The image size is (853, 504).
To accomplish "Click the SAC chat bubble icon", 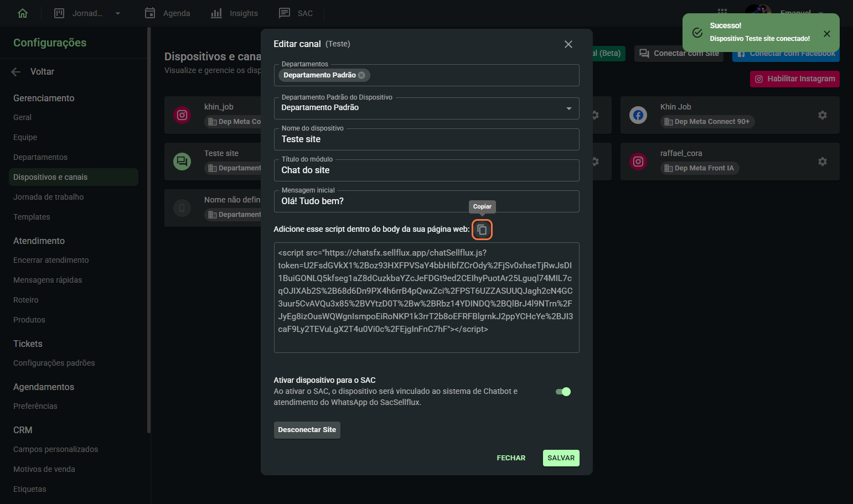I will tap(285, 13).
